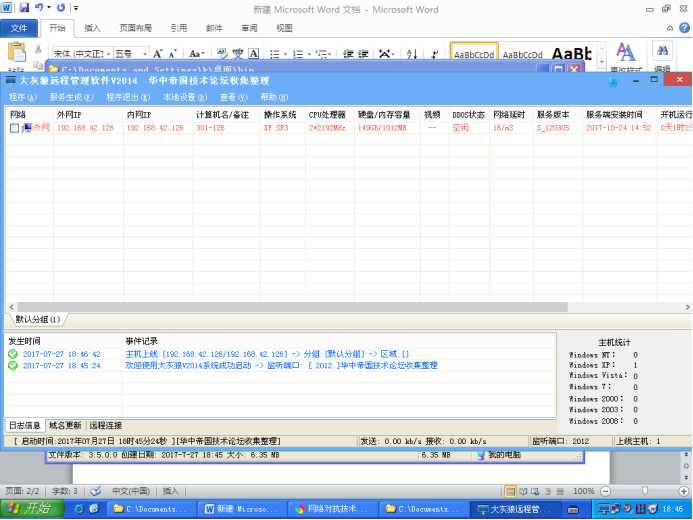Image resolution: width=693 pixels, height=520 pixels.
Task: Click the spell check icon in Word's status bar
Action: (x=95, y=491)
